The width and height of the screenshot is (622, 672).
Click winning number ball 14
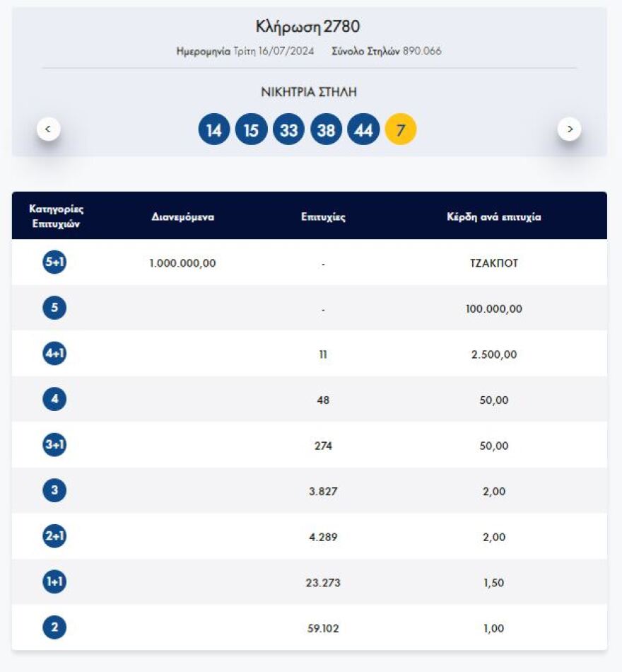(214, 130)
